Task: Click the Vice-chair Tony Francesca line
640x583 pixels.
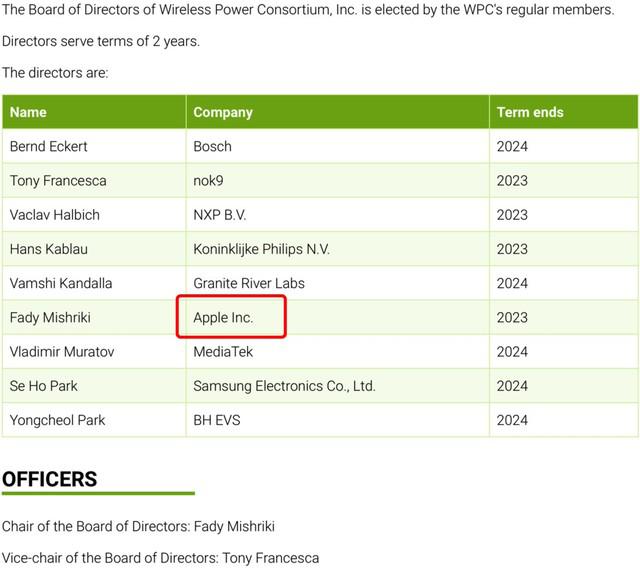Action: coord(160,558)
